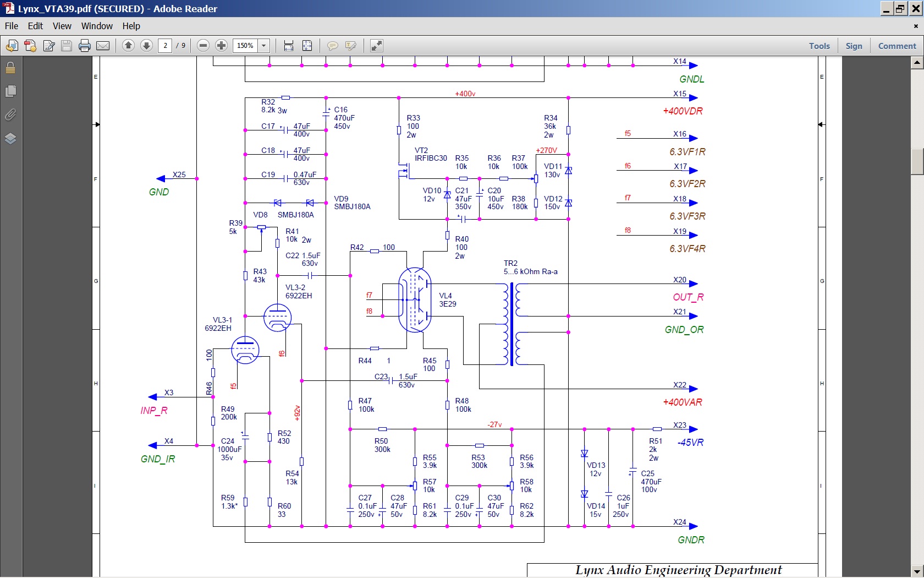Zoom out using the minus icon

[203, 46]
